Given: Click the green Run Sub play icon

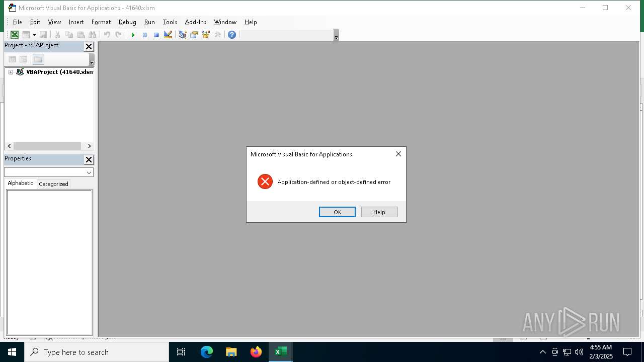Looking at the screenshot, I should click(133, 35).
